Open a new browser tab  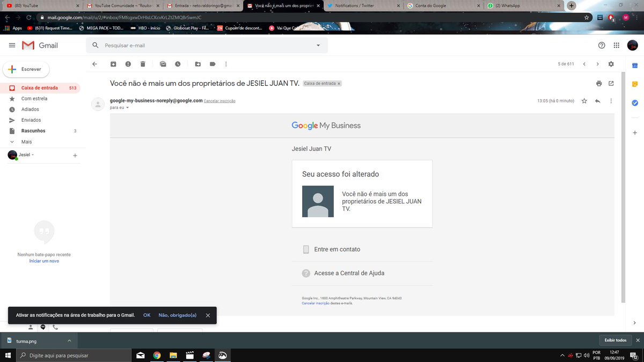[572, 5]
